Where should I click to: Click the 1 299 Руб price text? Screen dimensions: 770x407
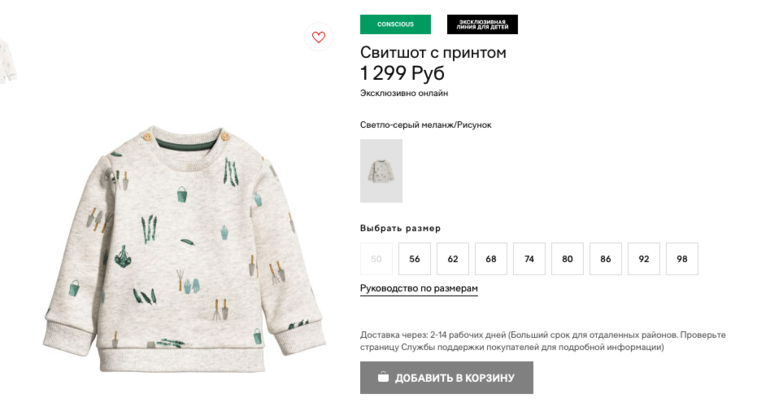click(x=402, y=73)
